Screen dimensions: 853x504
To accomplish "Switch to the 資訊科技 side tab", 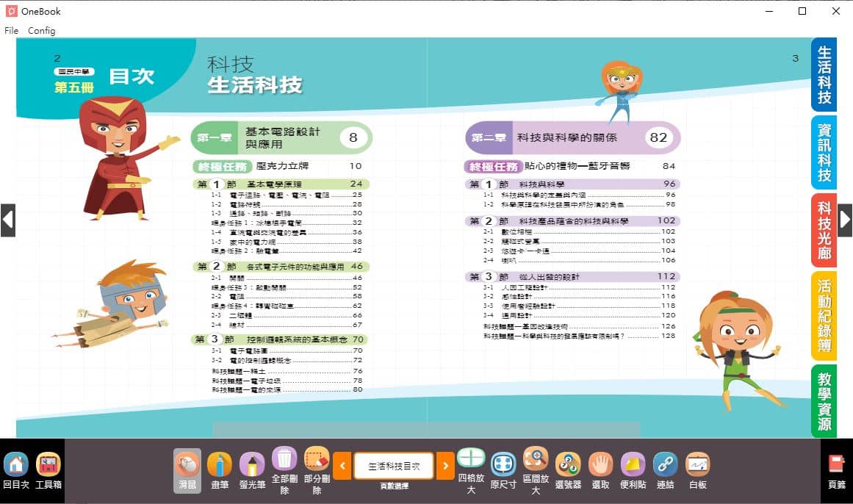I will [824, 152].
